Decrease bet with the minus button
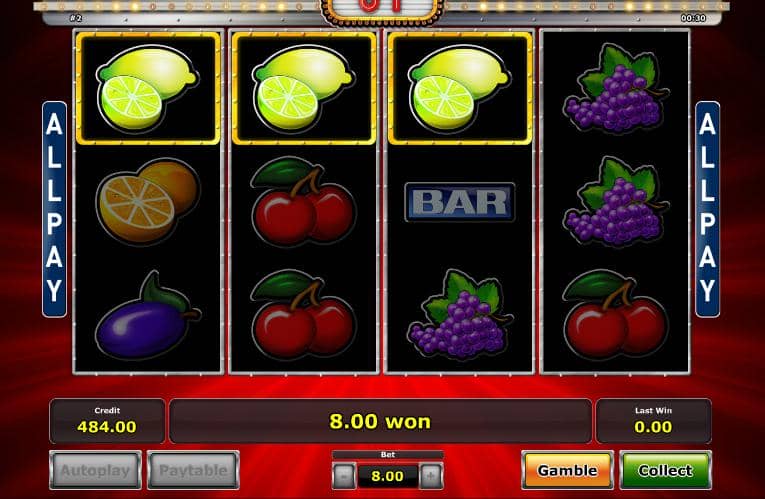The image size is (765, 499). click(x=344, y=476)
